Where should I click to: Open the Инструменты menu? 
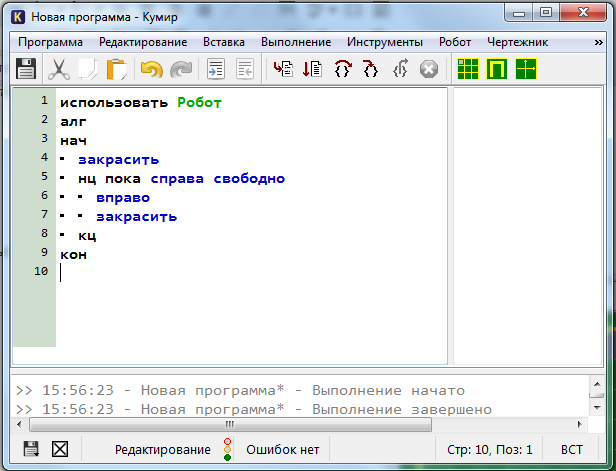click(385, 42)
